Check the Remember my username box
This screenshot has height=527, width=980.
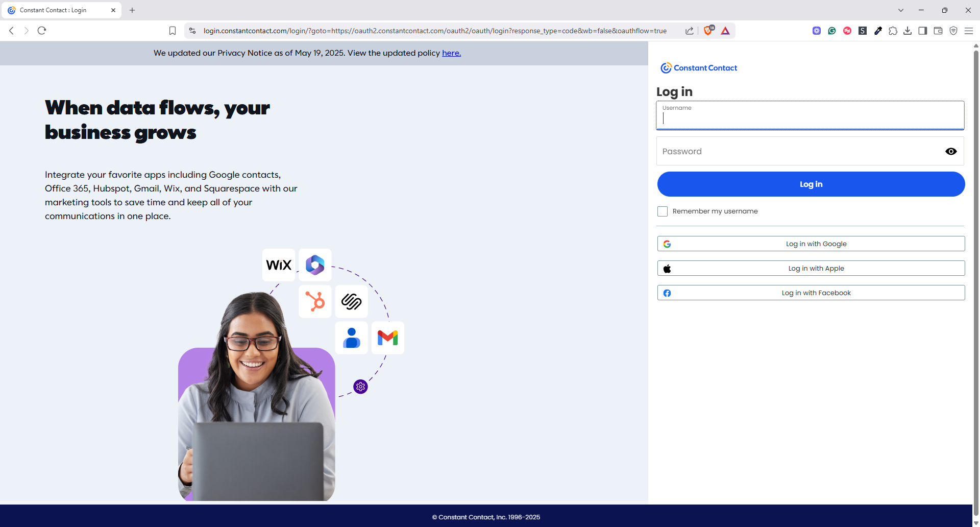663,211
